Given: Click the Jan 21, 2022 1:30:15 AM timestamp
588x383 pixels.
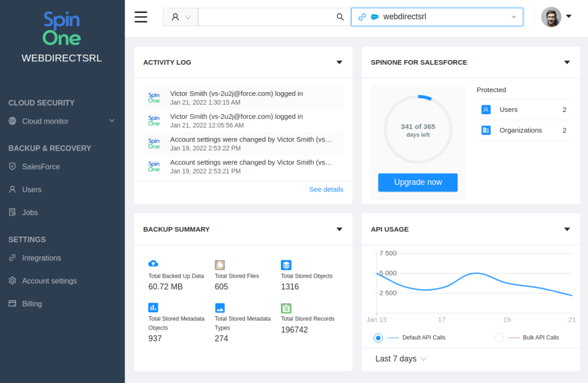Looking at the screenshot, I should 205,102.
